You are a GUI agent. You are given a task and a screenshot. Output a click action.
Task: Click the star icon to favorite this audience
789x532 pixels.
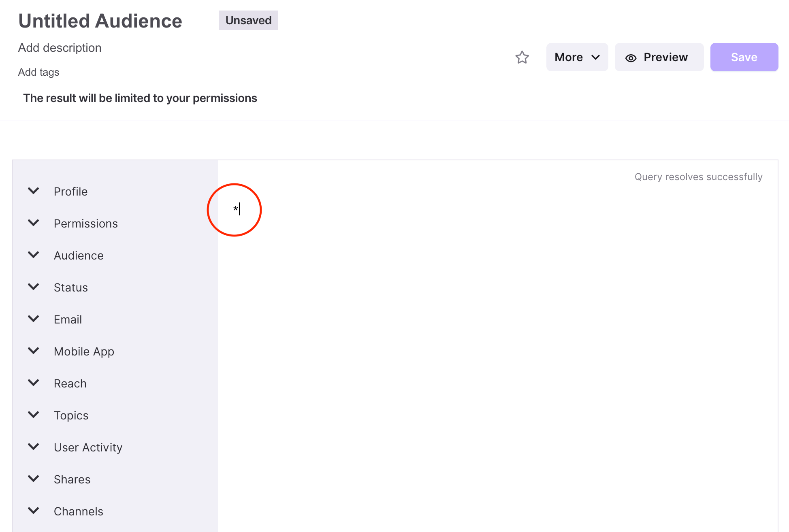point(522,57)
